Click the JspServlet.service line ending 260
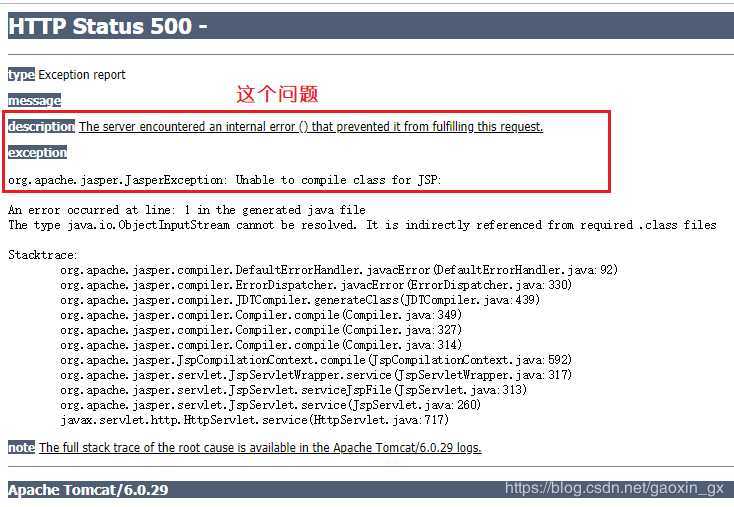The height and width of the screenshot is (507, 734). (271, 405)
